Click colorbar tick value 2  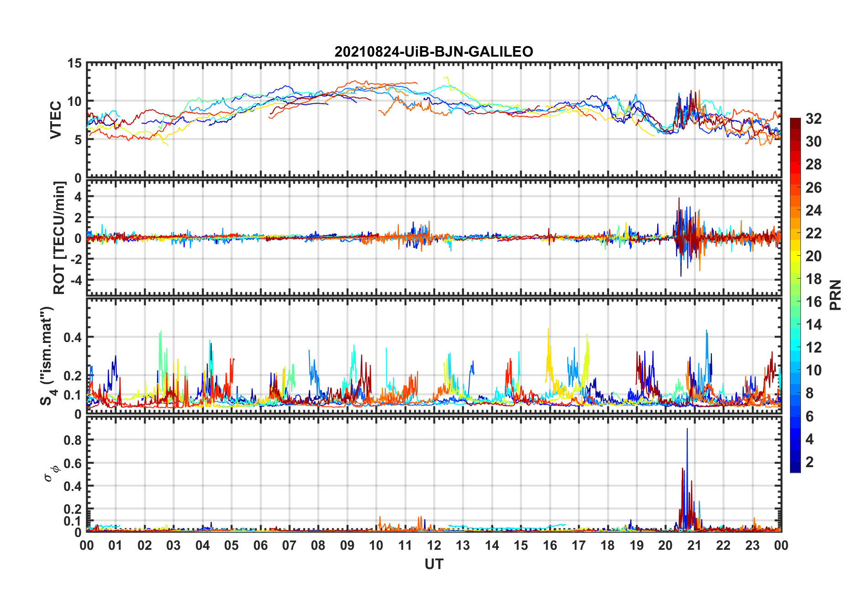point(810,462)
